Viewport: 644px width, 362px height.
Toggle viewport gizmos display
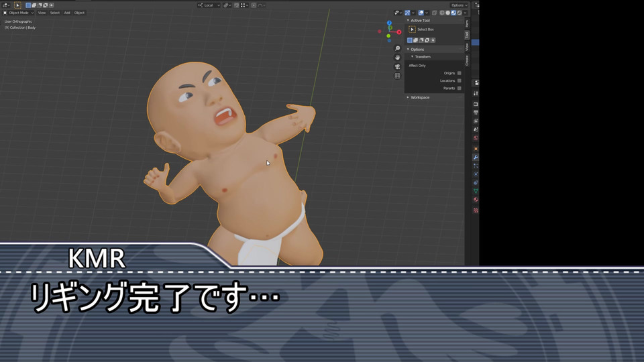(x=407, y=13)
